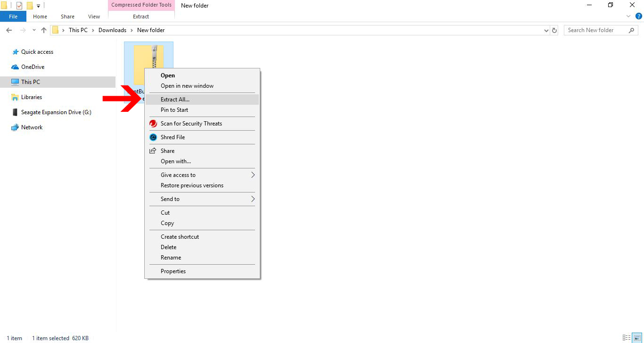Open the recent locations dropdown
The image size is (644, 343).
tap(34, 30)
